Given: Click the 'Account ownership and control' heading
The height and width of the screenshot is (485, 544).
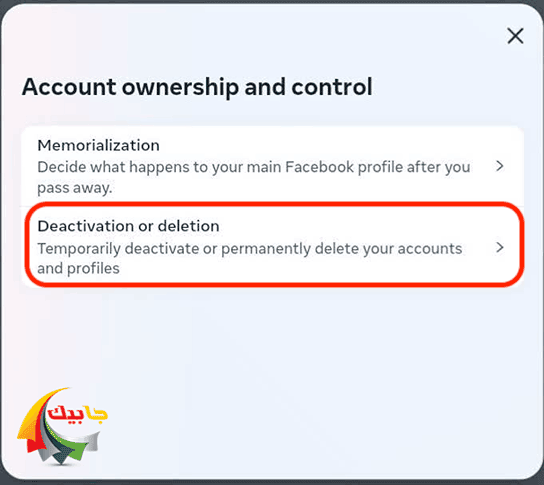Looking at the screenshot, I should pos(197,87).
